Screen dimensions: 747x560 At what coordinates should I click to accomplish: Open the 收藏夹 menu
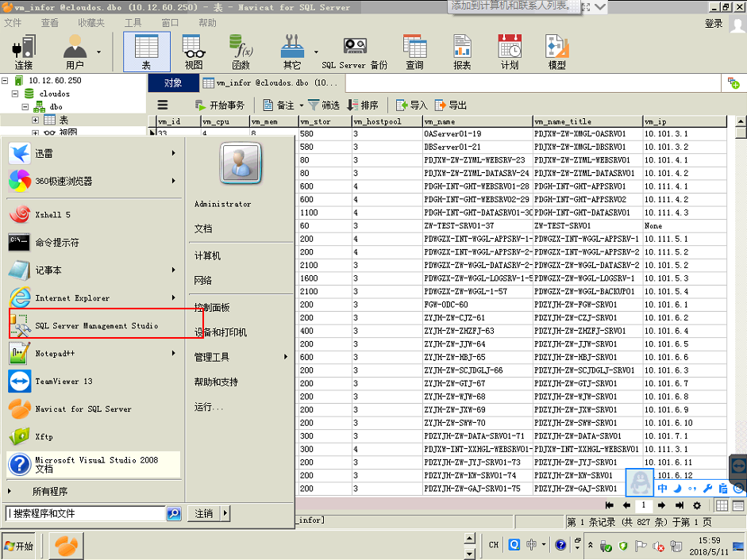(x=91, y=23)
